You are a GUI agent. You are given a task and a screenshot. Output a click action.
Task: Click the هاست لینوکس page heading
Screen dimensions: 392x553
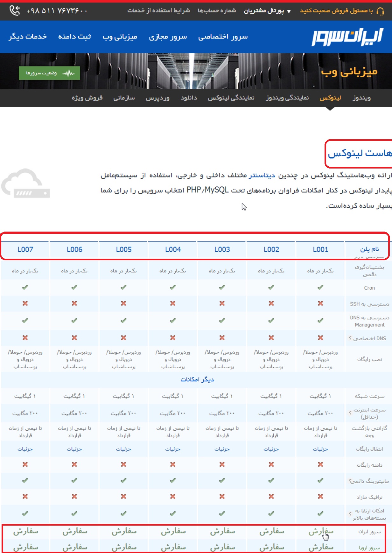360,153
